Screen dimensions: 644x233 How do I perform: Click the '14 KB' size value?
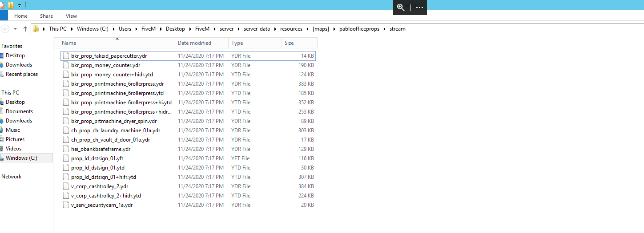point(307,56)
